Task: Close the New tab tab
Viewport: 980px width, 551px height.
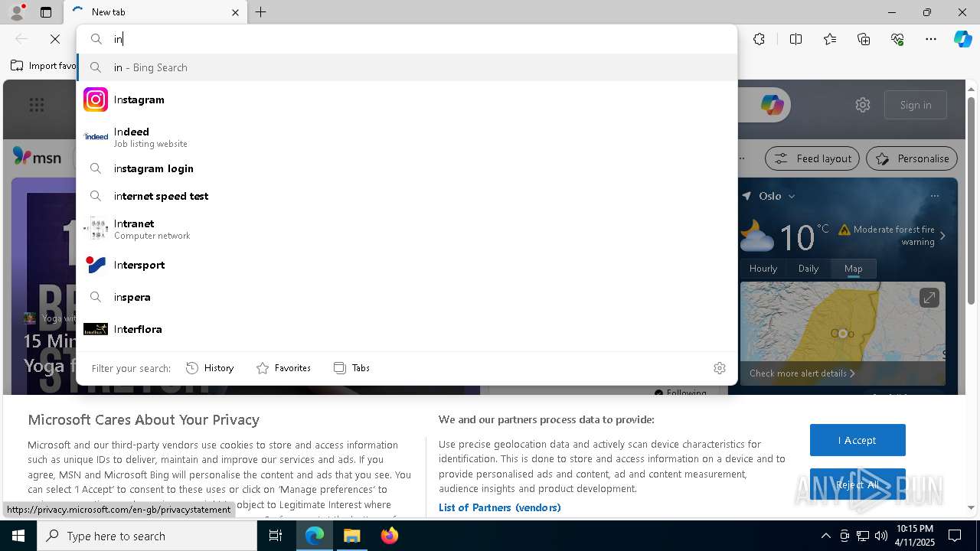Action: click(235, 12)
